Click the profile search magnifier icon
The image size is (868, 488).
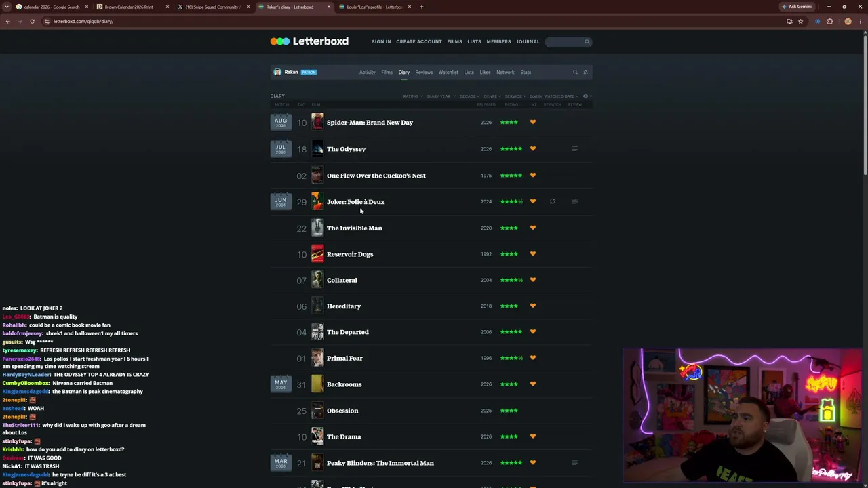[575, 72]
